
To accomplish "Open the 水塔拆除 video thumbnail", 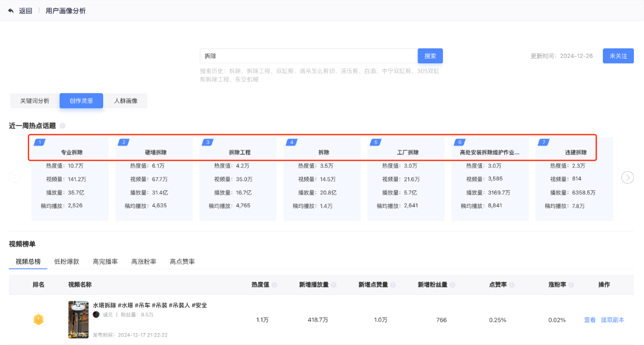I will coord(78,319).
